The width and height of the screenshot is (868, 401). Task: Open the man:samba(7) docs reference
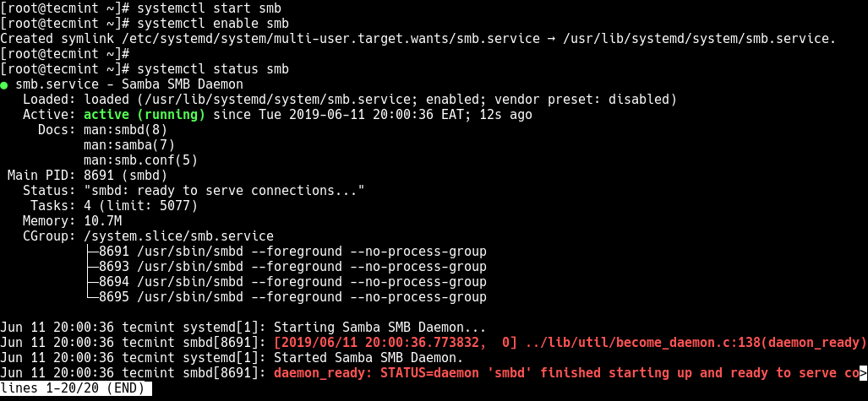pos(128,144)
